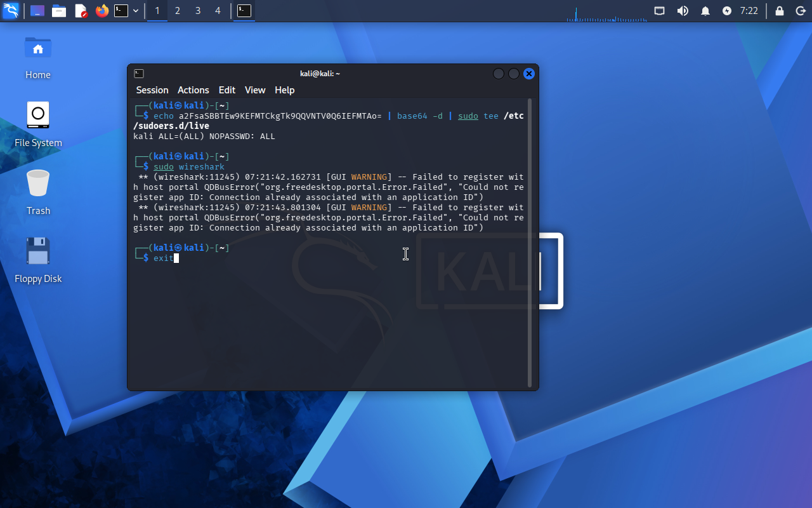Click the terminal window title bar icon
This screenshot has width=812, height=508.
tap(139, 74)
